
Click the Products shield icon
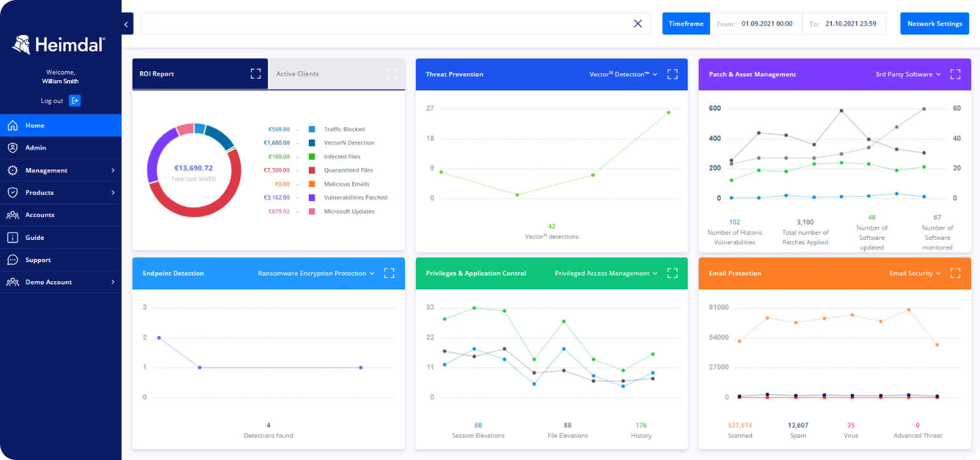[13, 193]
